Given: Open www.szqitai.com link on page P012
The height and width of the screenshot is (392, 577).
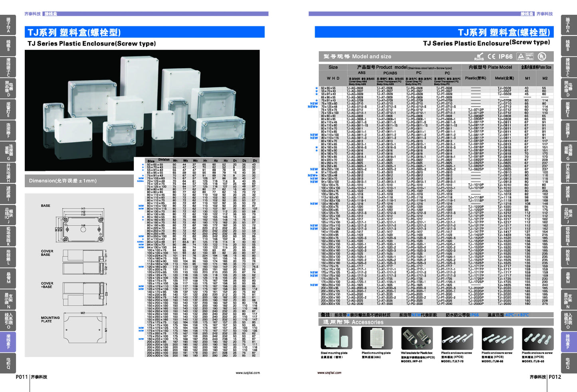Looking at the screenshot, I should pos(329,373).
